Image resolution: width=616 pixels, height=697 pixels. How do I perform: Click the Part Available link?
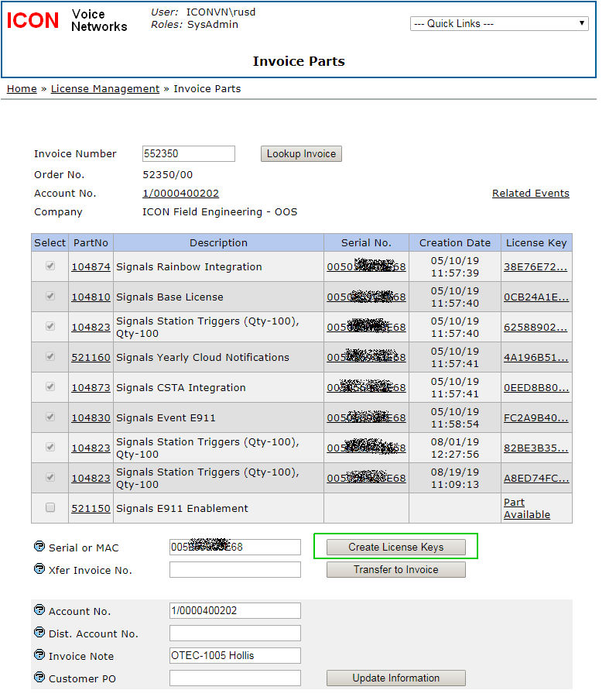point(527,509)
